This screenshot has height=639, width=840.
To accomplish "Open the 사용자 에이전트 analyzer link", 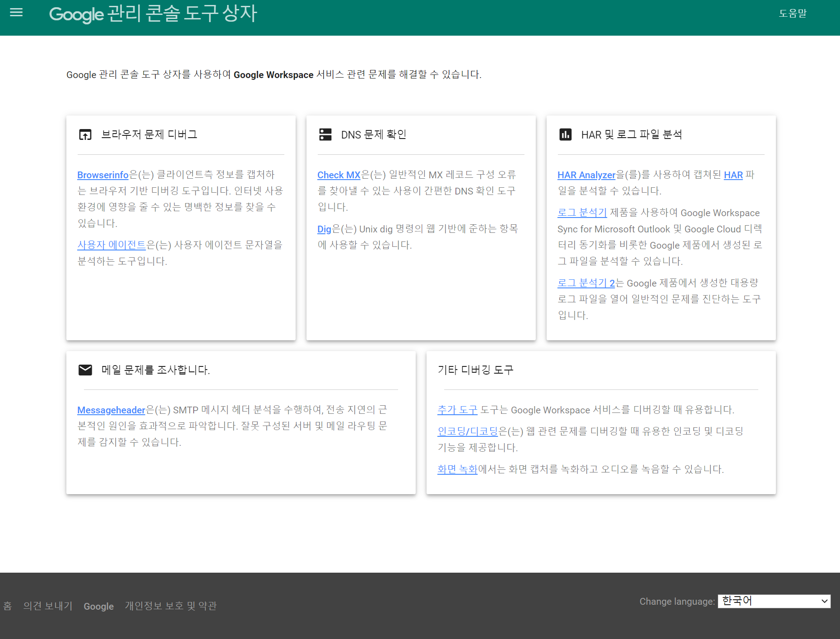I will pos(111,245).
